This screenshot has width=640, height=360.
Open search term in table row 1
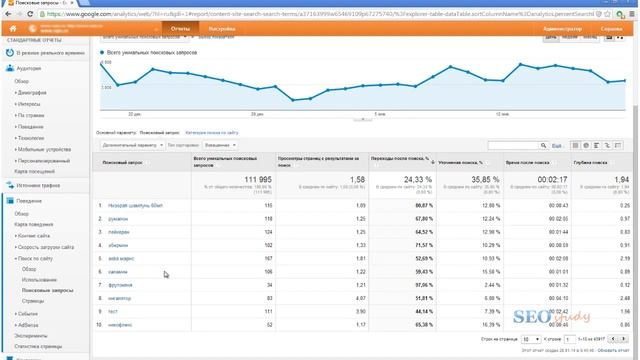(136, 206)
